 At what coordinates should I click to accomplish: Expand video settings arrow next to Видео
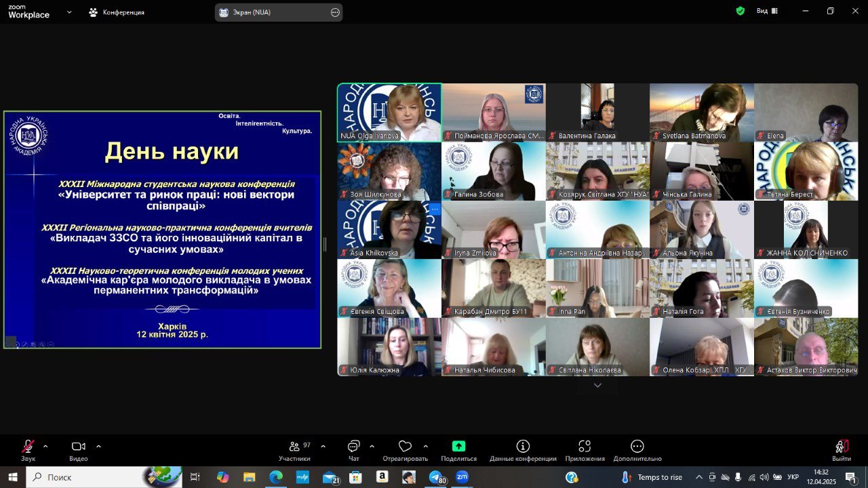click(x=98, y=446)
